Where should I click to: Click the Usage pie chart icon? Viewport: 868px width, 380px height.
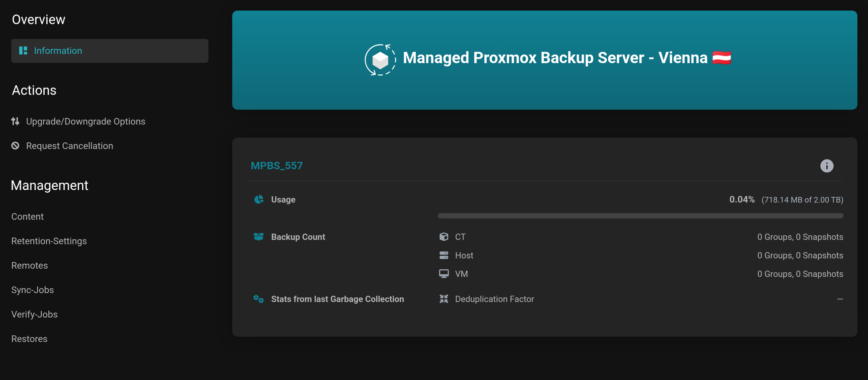259,200
